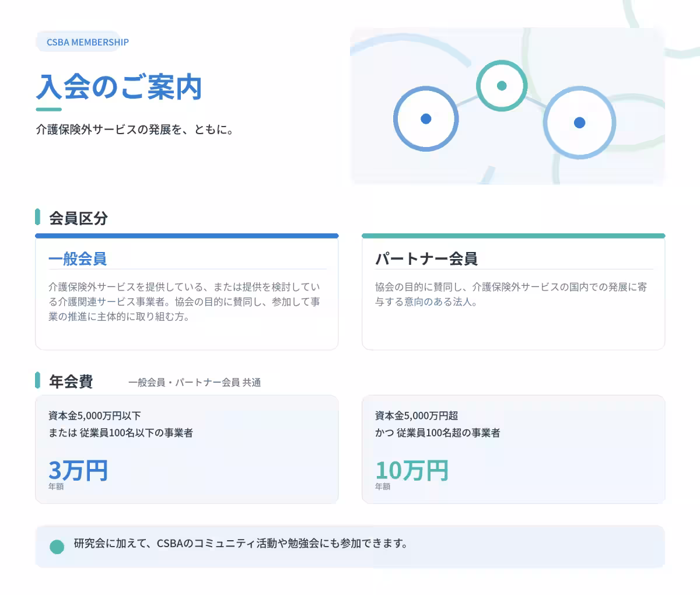Click the right light-blue ring node in the illustration
The width and height of the screenshot is (700, 595).
[x=579, y=123]
